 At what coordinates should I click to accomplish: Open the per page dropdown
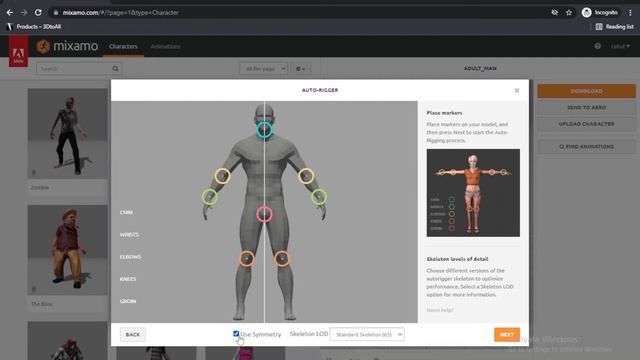263,69
